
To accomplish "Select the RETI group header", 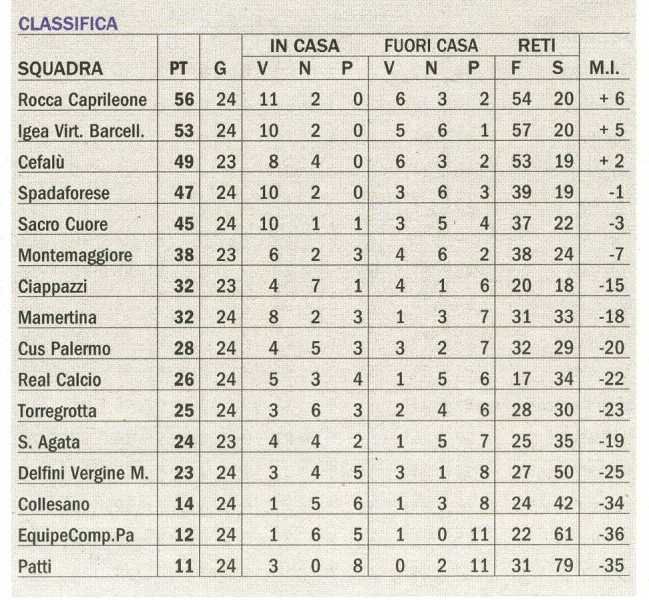I will pyautogui.click(x=536, y=46).
